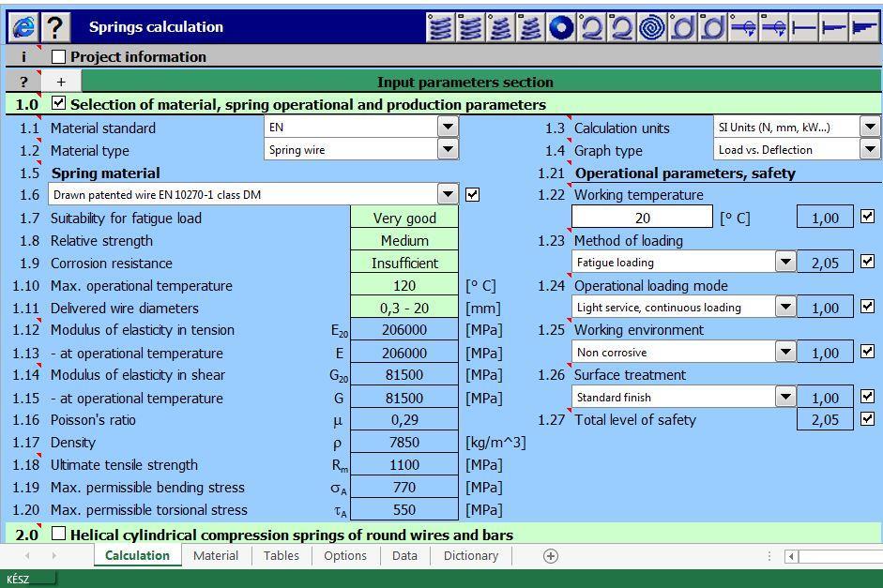
Task: Select helical torsion spring round wire icon
Action: point(682,26)
